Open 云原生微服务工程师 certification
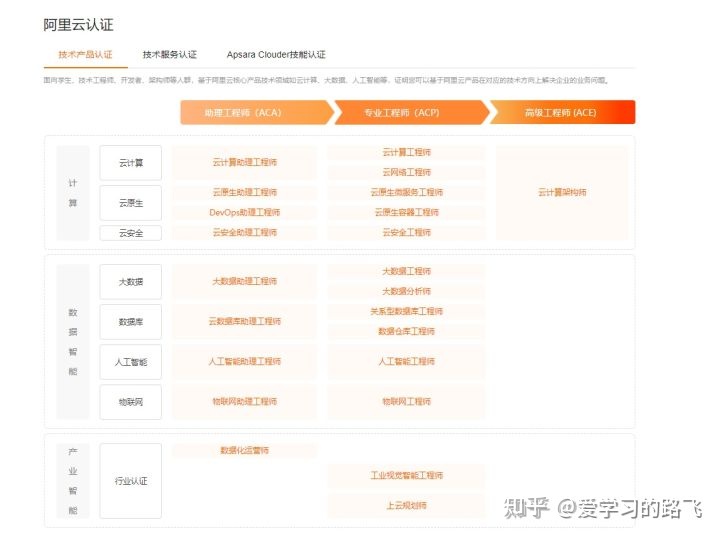The width and height of the screenshot is (720, 538). [x=406, y=192]
